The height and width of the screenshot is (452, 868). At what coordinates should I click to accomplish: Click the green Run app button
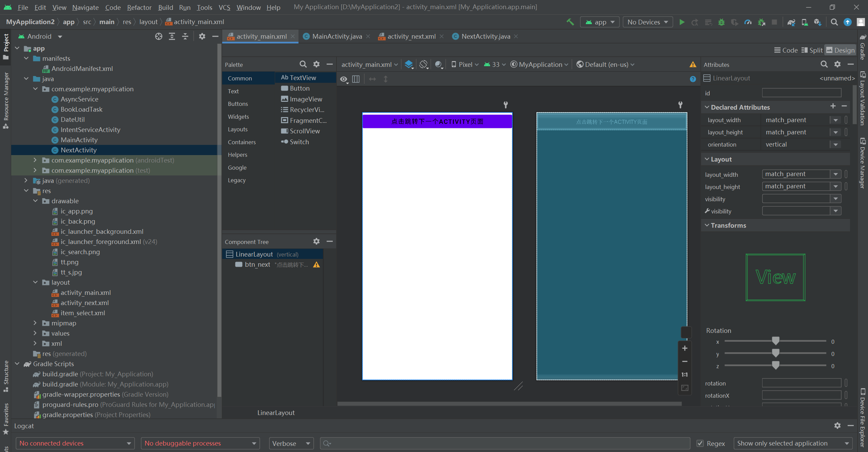coord(682,22)
